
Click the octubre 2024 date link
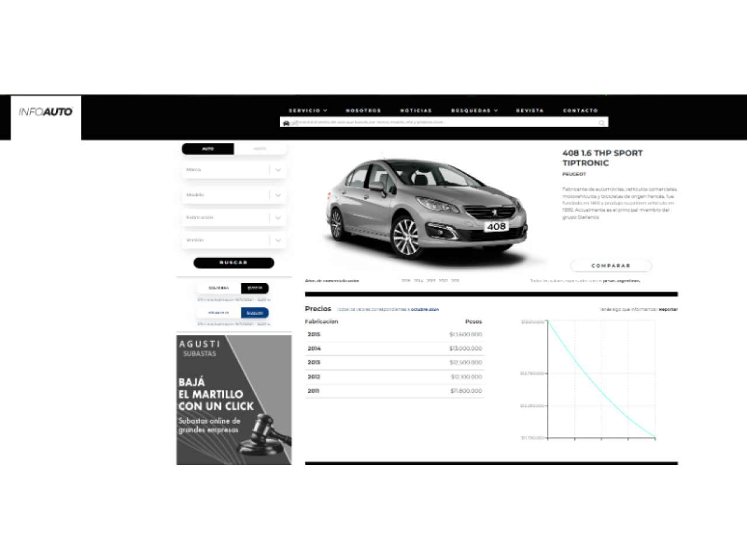425,310
